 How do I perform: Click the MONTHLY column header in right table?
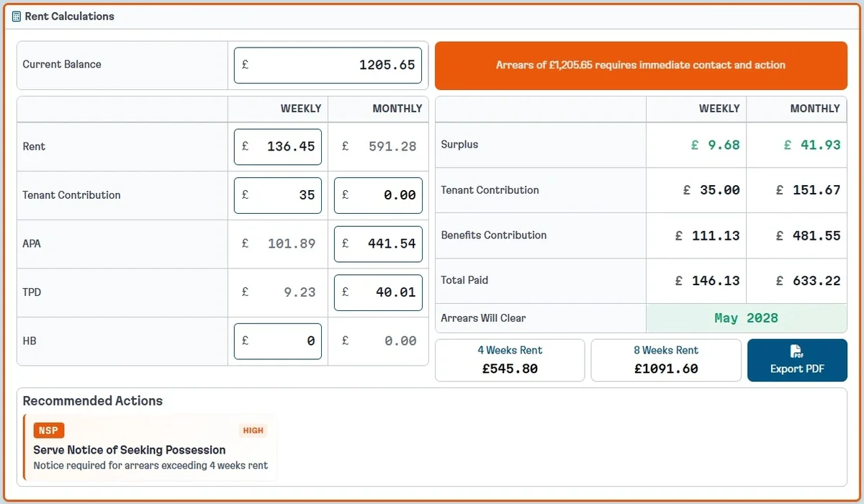click(815, 108)
